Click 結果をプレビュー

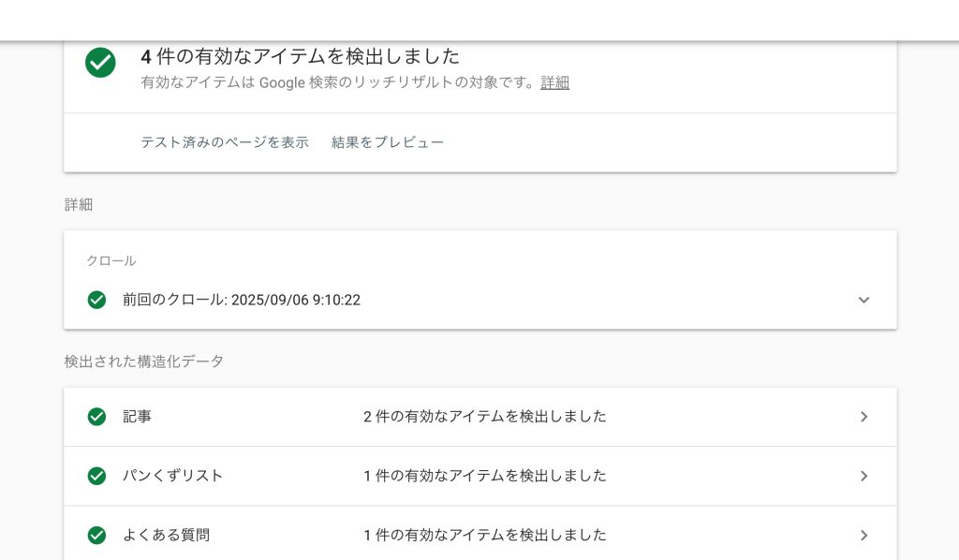click(x=388, y=142)
